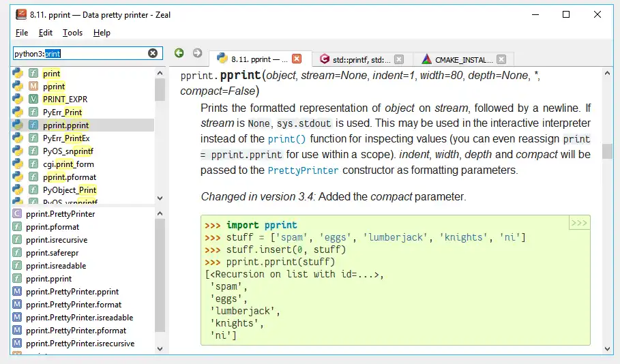Toggle prompts with >>> button in code block
Image resolution: width=620 pixels, height=364 pixels.
click(x=579, y=223)
